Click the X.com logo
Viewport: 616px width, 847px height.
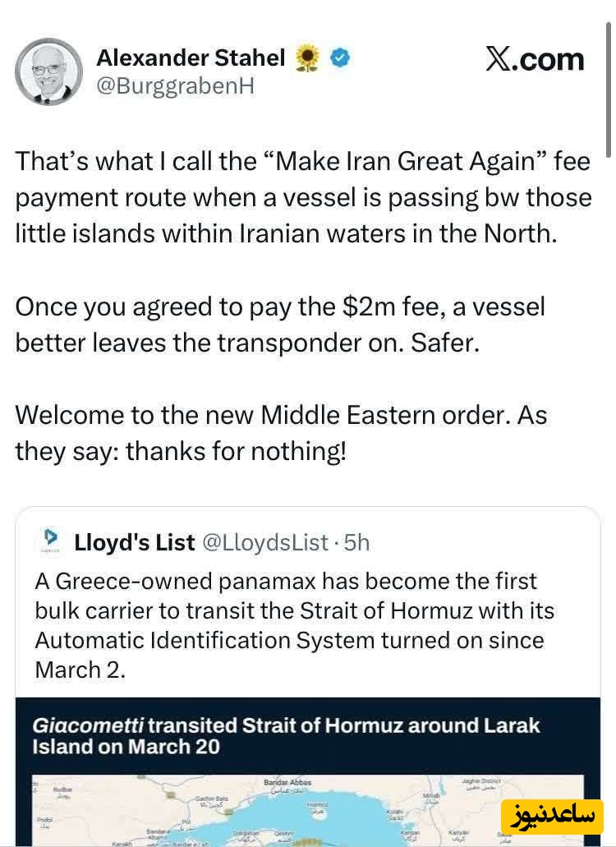[x=535, y=59]
